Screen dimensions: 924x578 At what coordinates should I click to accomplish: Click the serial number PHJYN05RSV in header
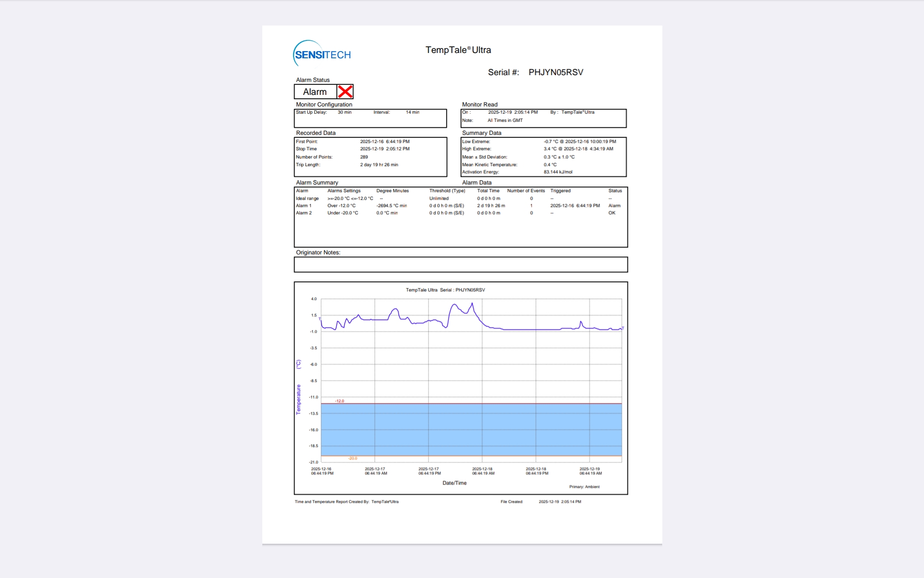pyautogui.click(x=556, y=72)
